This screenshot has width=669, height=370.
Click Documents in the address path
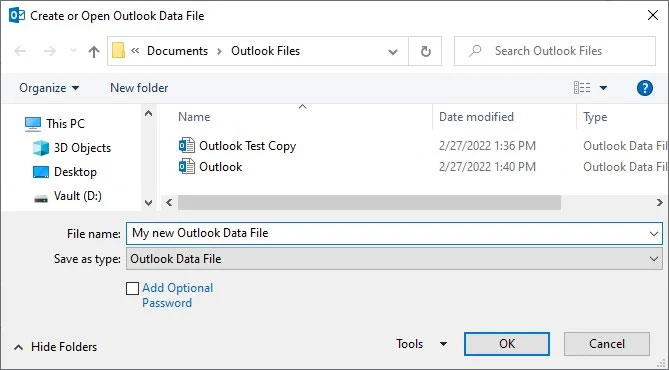coord(177,51)
